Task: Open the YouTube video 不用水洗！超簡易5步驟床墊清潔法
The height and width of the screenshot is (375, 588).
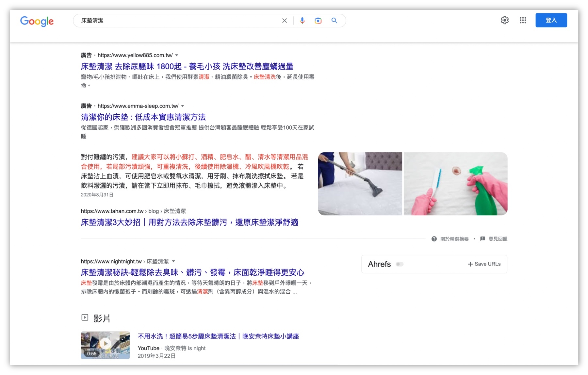Action: coord(218,336)
